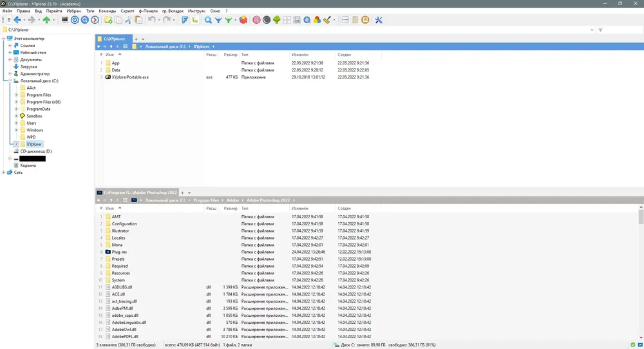The height and width of the screenshot is (349, 644).
Task: Toggle the blue visual filter funnel icon
Action: (218, 20)
